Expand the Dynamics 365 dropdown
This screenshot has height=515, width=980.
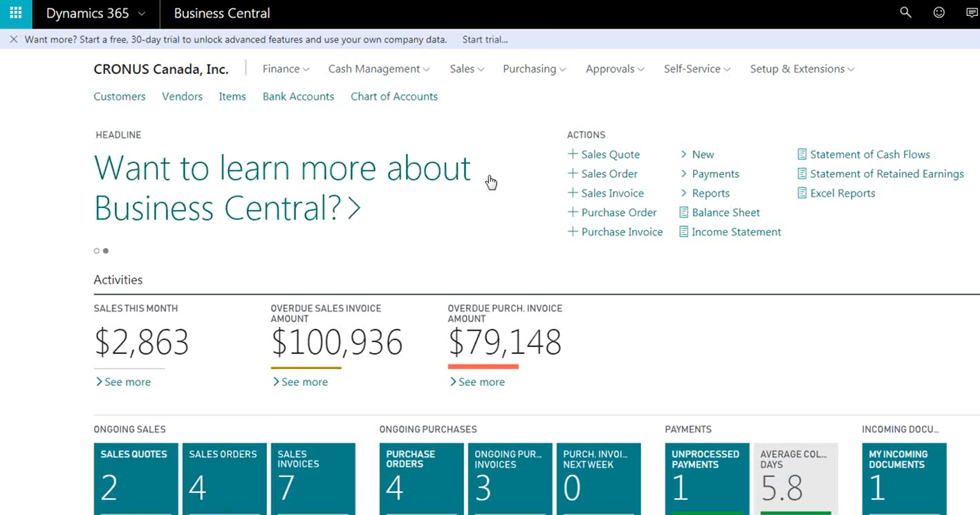[142, 13]
